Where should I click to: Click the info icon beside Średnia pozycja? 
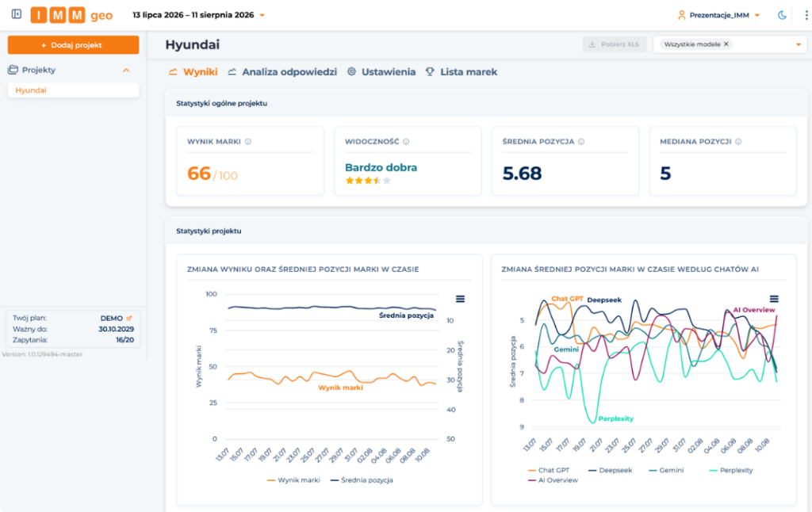tap(581, 142)
